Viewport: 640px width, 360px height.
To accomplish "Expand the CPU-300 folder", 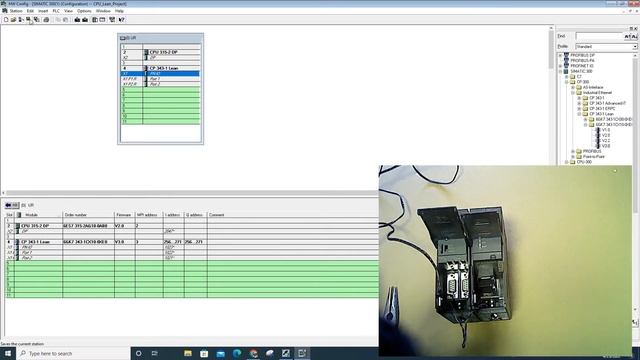I will point(567,162).
